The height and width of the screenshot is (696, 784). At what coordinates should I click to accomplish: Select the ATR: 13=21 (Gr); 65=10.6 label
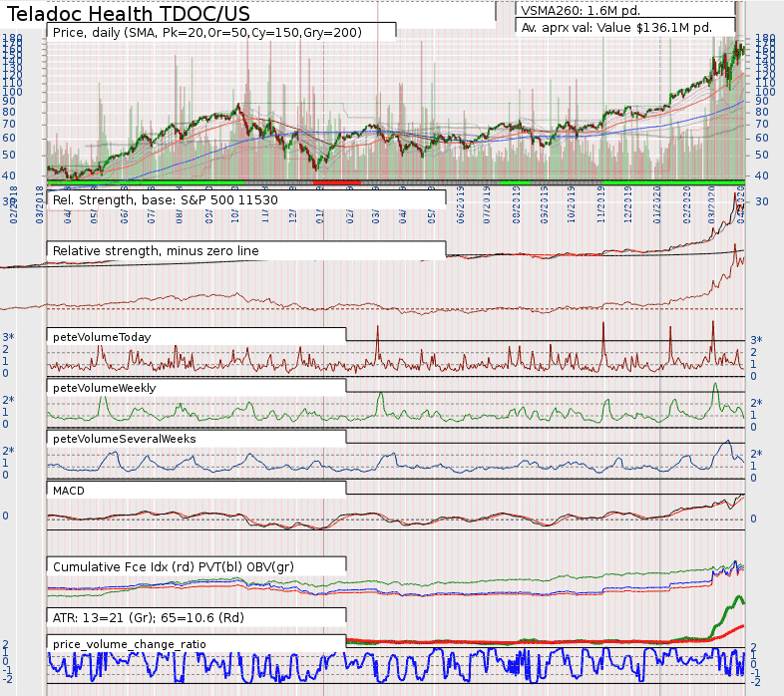click(148, 618)
